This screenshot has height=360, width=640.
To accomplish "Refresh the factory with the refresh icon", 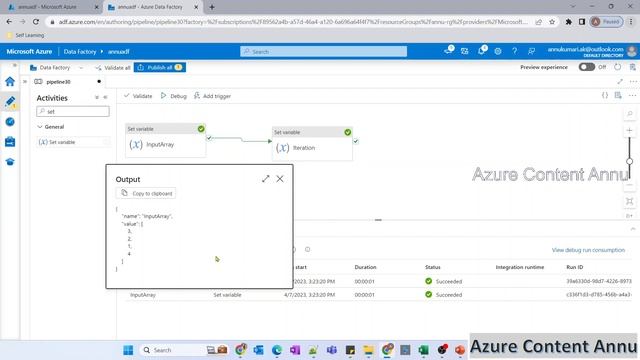I will pos(618,67).
